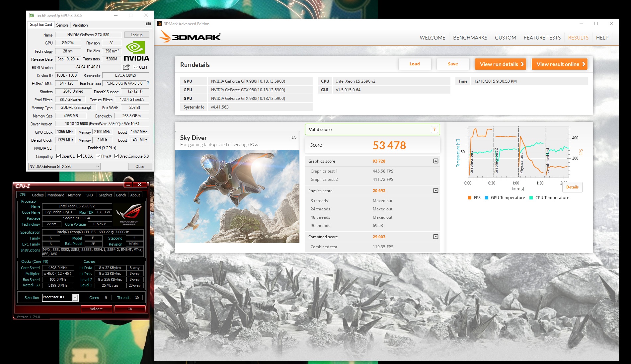Go to the CUSTOM section in 3DMark

pyautogui.click(x=505, y=38)
